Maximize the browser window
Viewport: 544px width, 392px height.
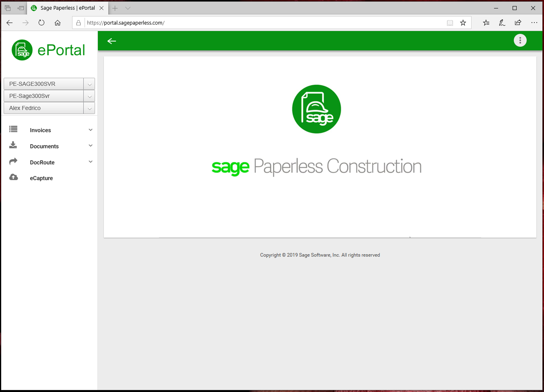(515, 8)
